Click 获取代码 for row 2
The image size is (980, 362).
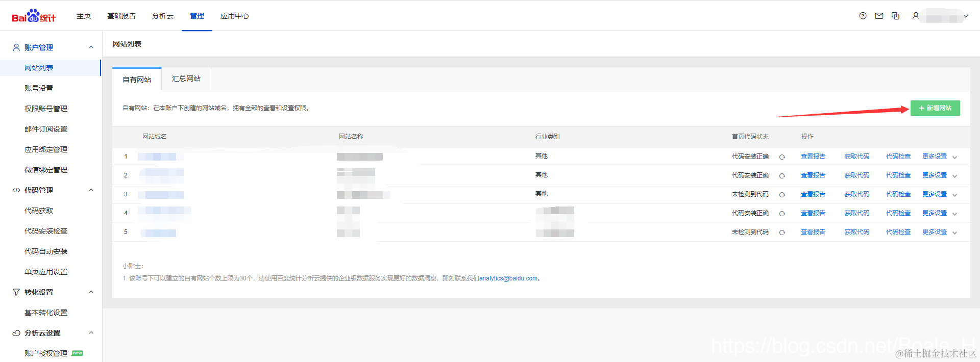click(x=857, y=175)
